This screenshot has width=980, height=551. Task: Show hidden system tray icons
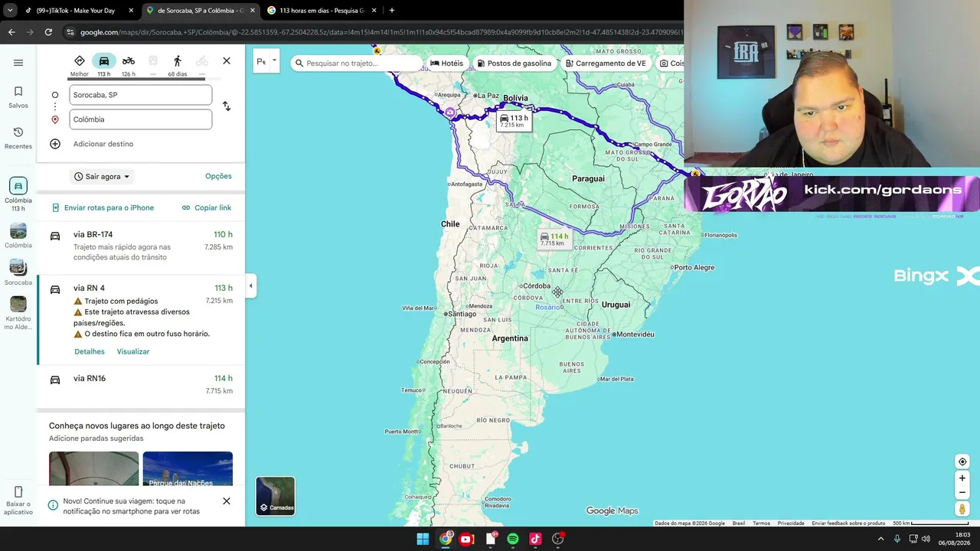(x=880, y=539)
